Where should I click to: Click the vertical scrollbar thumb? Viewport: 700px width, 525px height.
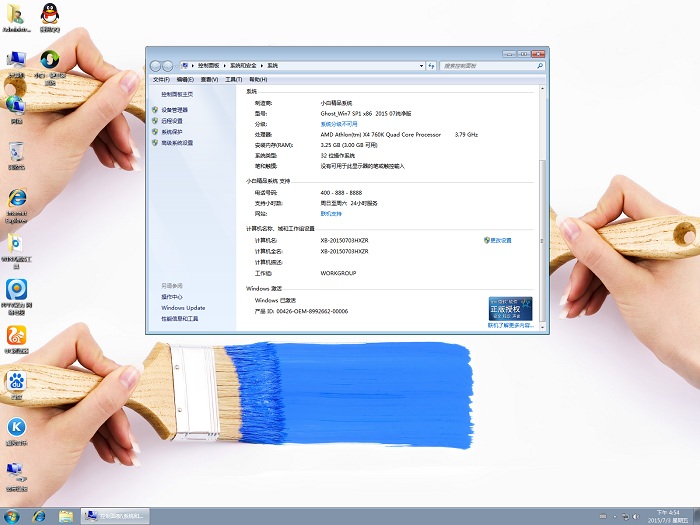[x=542, y=241]
